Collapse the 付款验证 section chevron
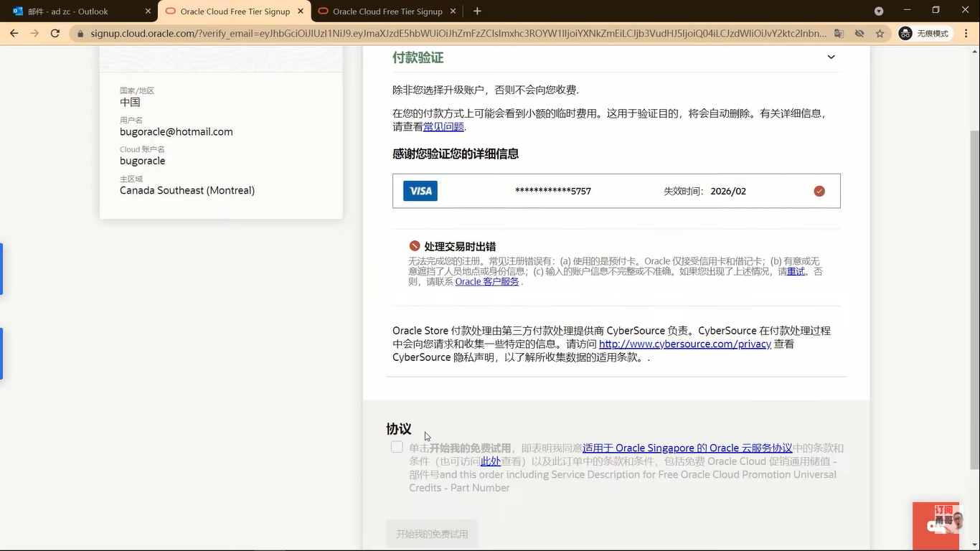 point(831,57)
